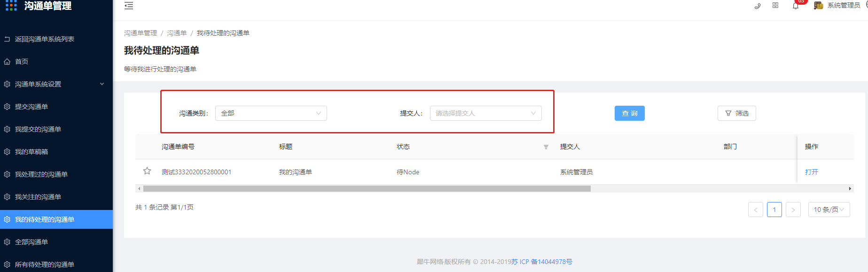Screen dimensions: 868x272
Task: Click the 标题 column header
Action: pos(286,147)
